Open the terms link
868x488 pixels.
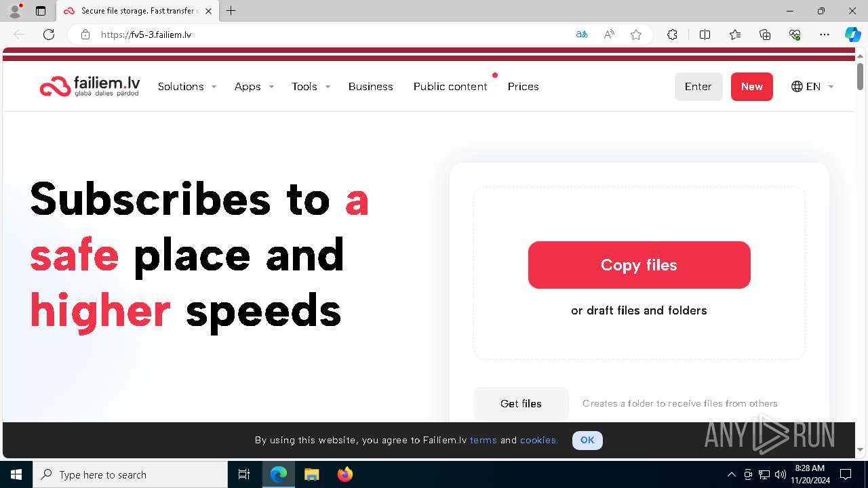[x=484, y=441]
